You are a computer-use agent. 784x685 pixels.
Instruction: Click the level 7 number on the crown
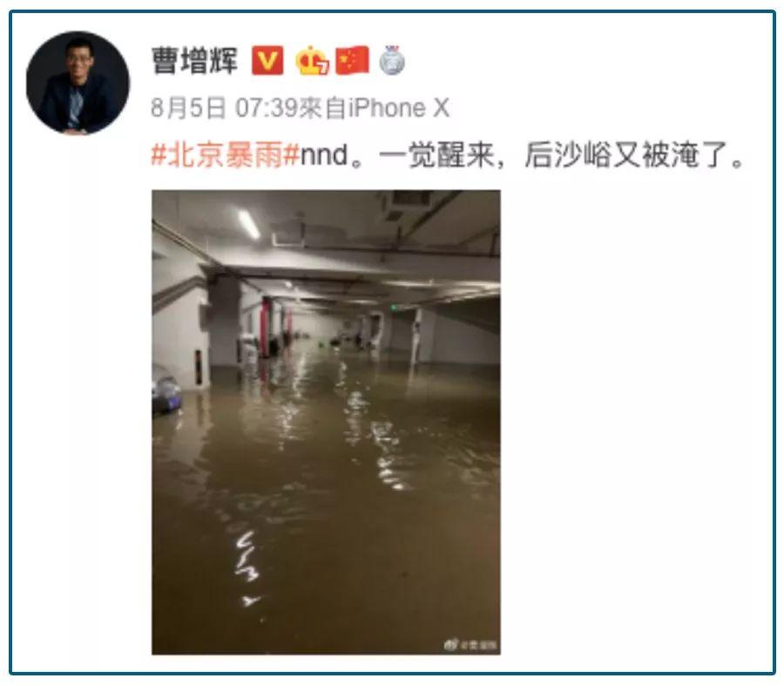coord(322,65)
